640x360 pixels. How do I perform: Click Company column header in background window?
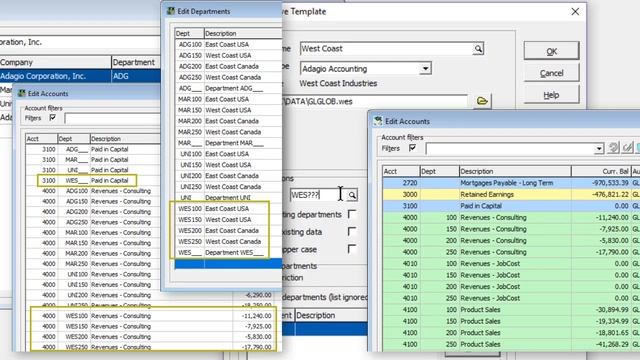(56, 62)
